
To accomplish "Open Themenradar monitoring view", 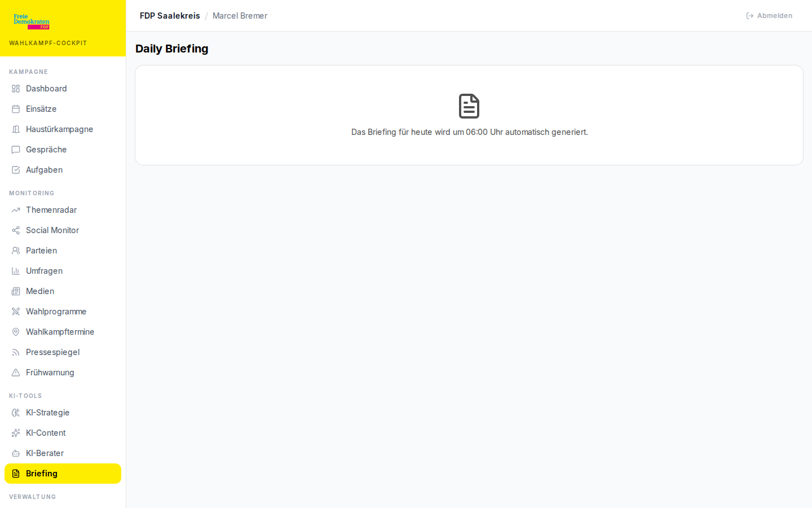I will pos(63,210).
